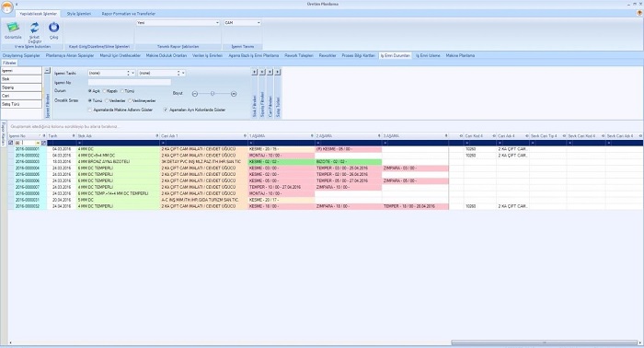Click the Yapılabilecek İşlemler ribbon tab
This screenshot has height=348, width=644.
pyautogui.click(x=39, y=14)
